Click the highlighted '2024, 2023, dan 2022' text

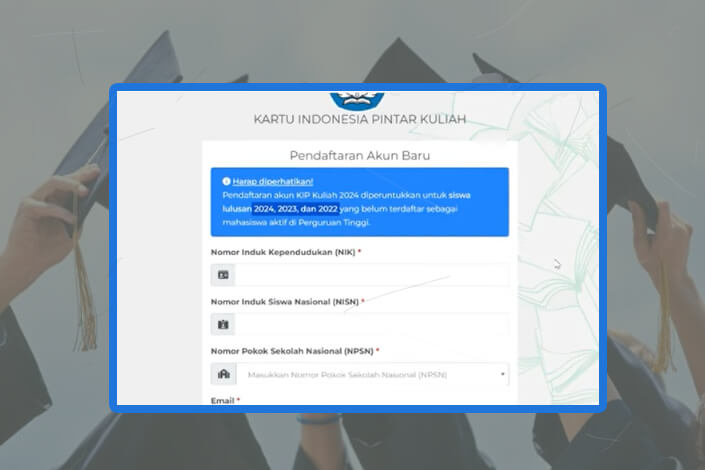[x=295, y=209]
